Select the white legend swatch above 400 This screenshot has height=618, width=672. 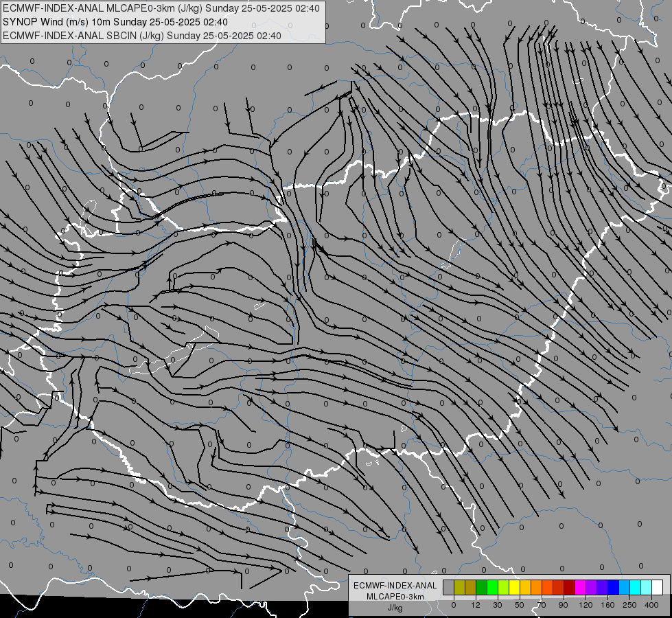click(658, 588)
